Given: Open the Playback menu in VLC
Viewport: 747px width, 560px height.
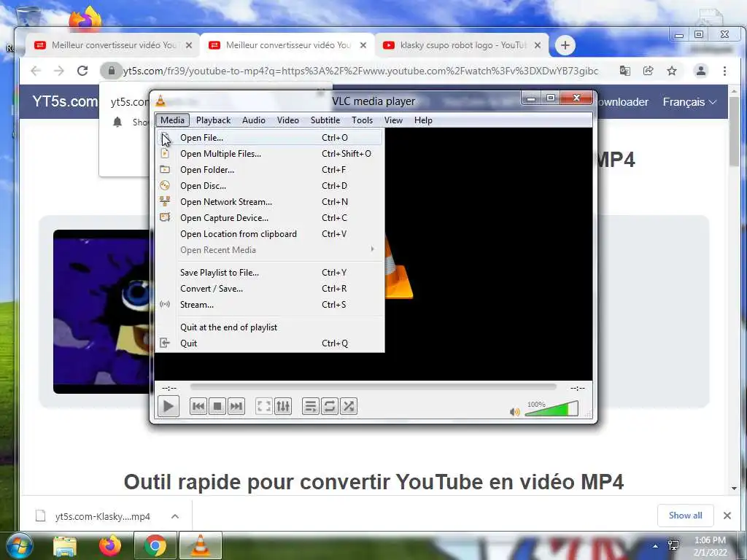Looking at the screenshot, I should (213, 120).
